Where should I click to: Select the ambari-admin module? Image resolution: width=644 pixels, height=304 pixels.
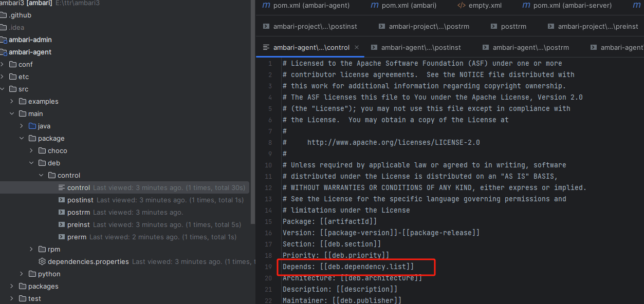point(30,40)
